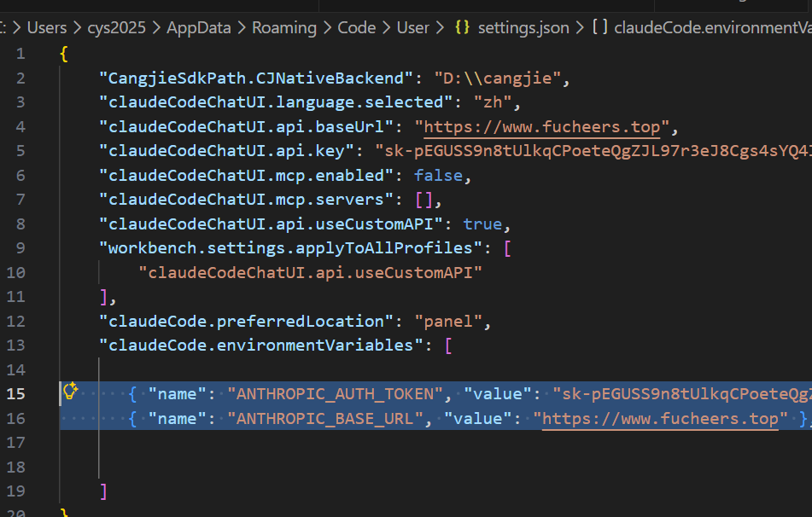Select claudeCode.environmentVariables breadcrumb item
This screenshot has width=812, height=517.
pos(713,27)
